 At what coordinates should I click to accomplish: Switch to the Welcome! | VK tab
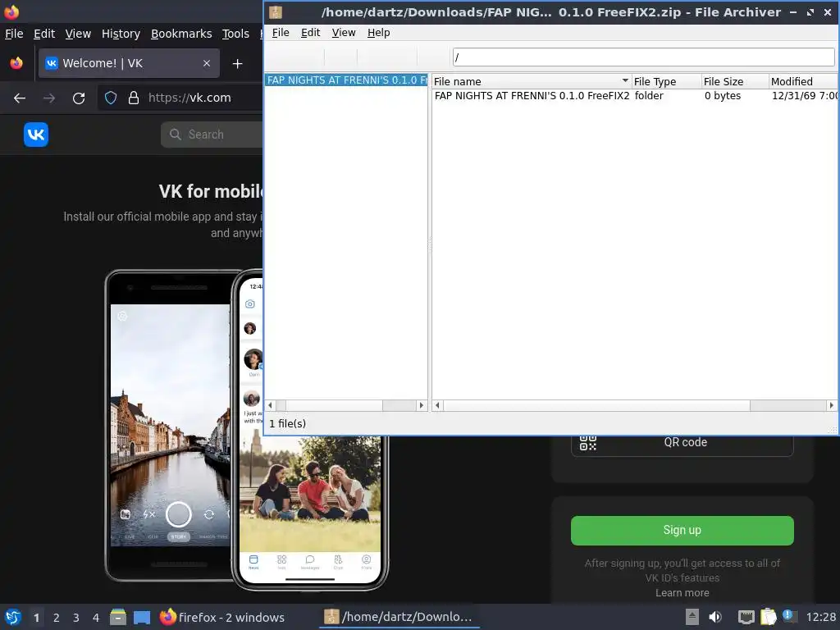[x=129, y=63]
